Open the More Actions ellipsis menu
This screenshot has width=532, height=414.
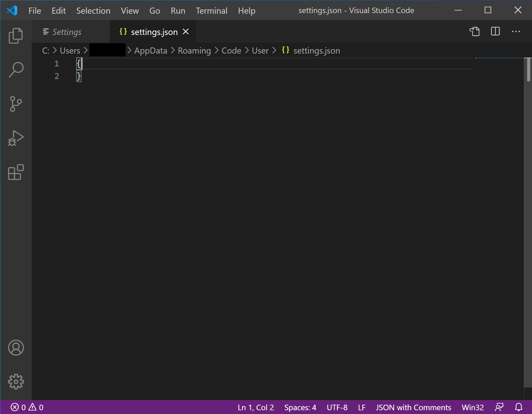coord(516,31)
